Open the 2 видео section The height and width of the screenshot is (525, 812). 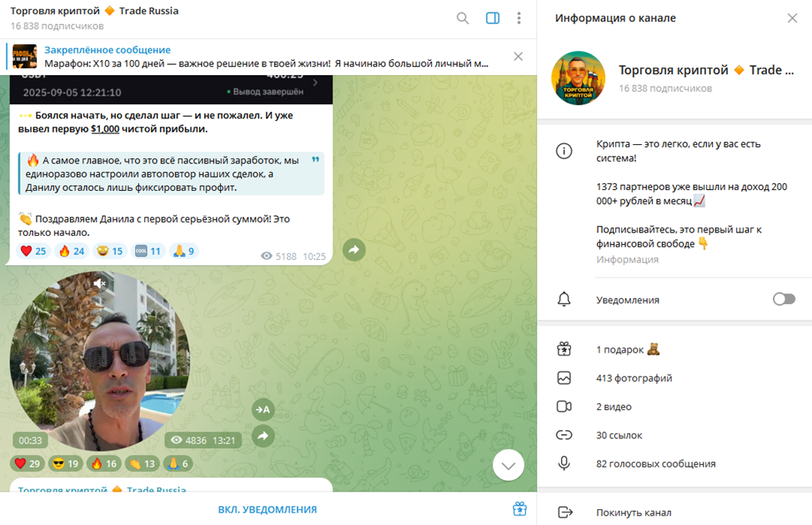coord(674,407)
